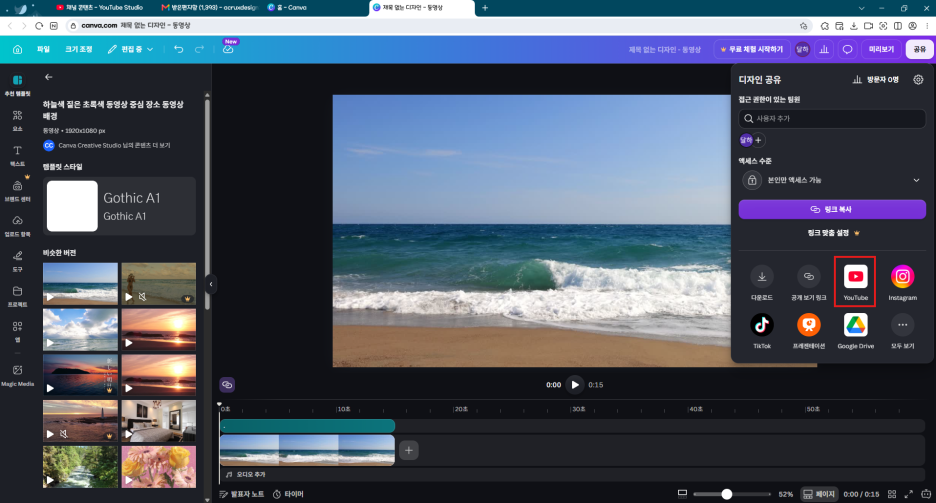936x503 pixels.
Task: Select the forest stream template thumbnail
Action: pos(80,467)
